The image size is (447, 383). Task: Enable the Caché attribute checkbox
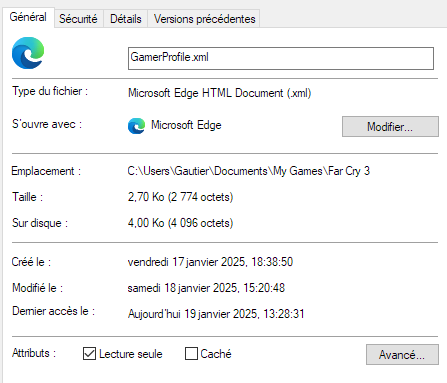pyautogui.click(x=191, y=354)
